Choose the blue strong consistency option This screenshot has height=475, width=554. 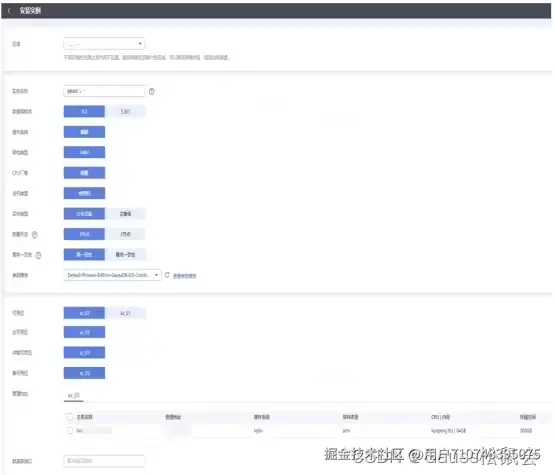point(84,254)
